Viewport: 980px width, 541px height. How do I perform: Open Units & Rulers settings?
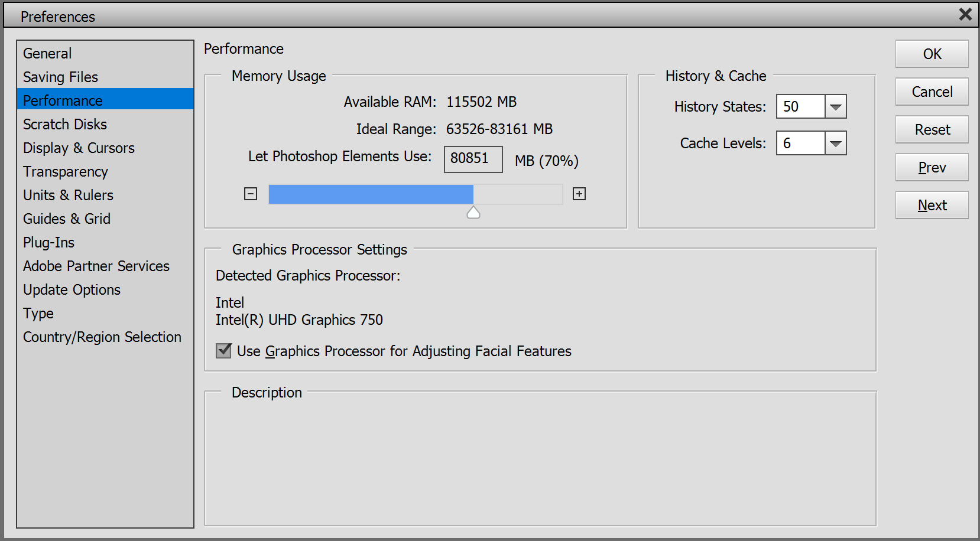(67, 195)
